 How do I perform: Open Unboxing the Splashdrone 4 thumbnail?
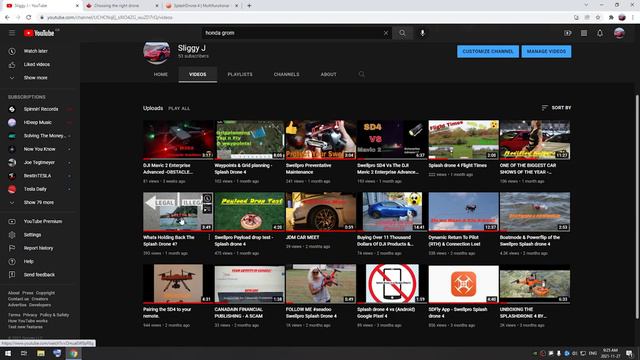pyautogui.click(x=535, y=284)
